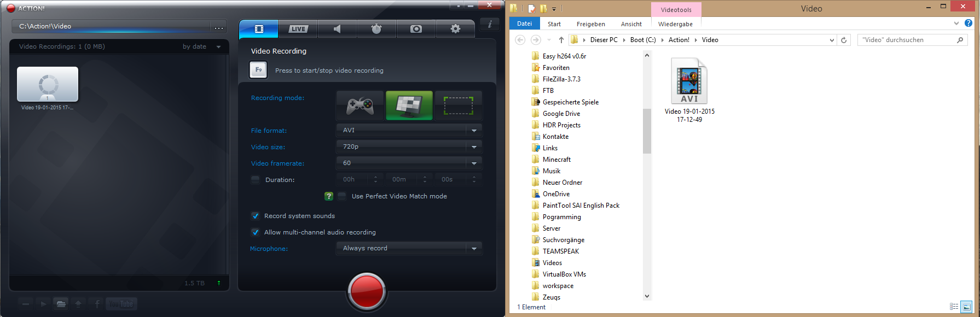Image resolution: width=980 pixels, height=317 pixels.
Task: Open the Datei menu in Explorer
Action: 524,24
